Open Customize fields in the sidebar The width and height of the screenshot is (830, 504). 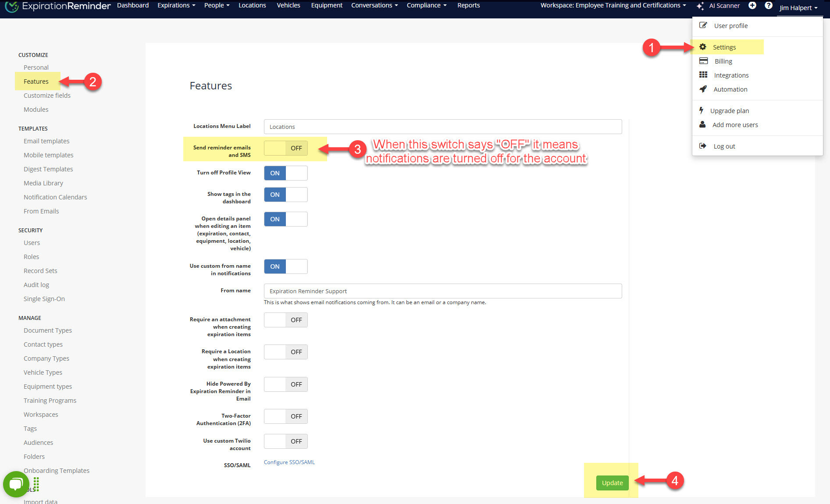47,96
